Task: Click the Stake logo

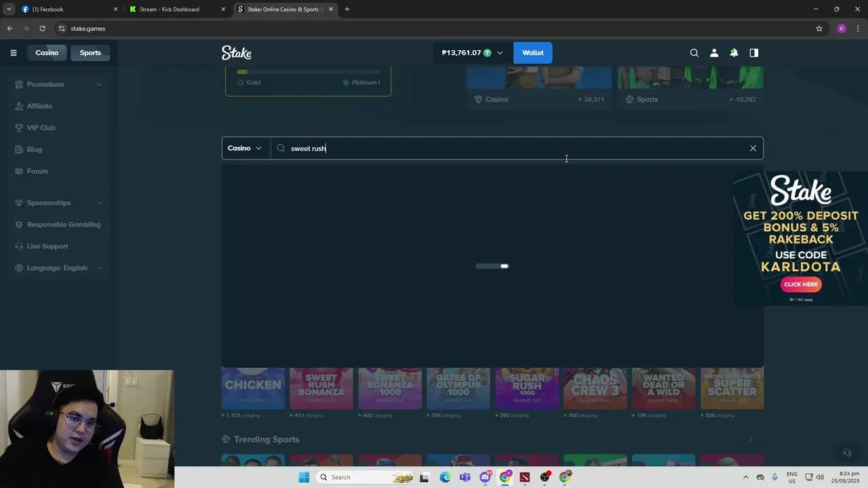Action: point(237,53)
